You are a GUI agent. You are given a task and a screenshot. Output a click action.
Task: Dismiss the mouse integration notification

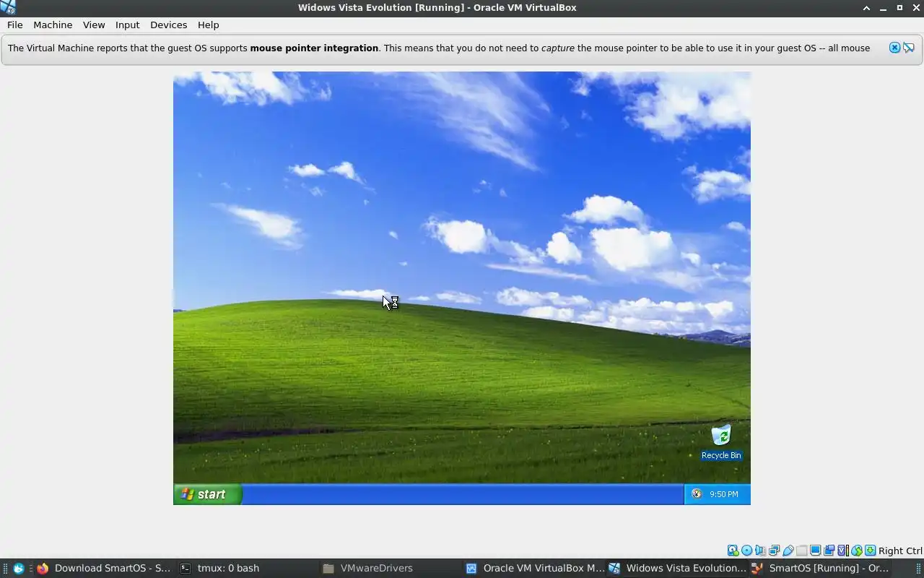click(894, 48)
